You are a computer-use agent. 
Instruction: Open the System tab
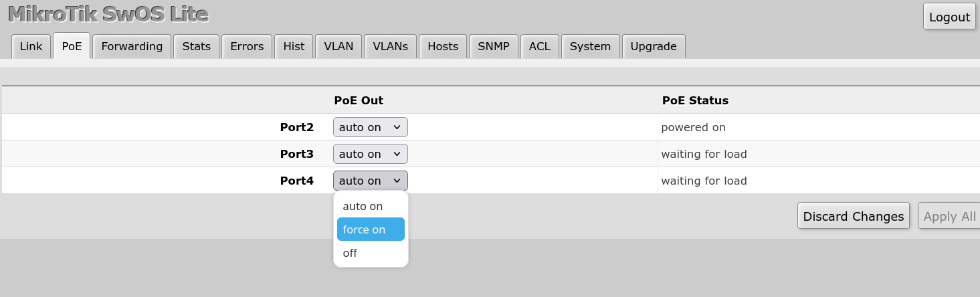click(590, 46)
